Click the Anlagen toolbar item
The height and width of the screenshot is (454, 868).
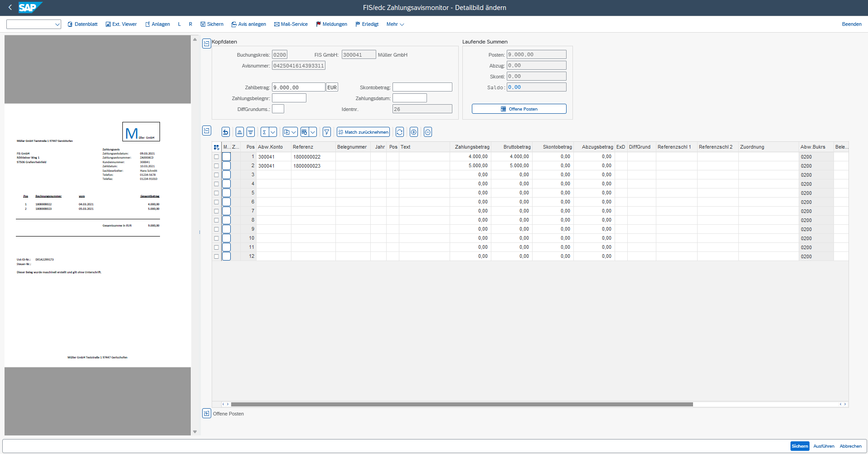pos(157,24)
